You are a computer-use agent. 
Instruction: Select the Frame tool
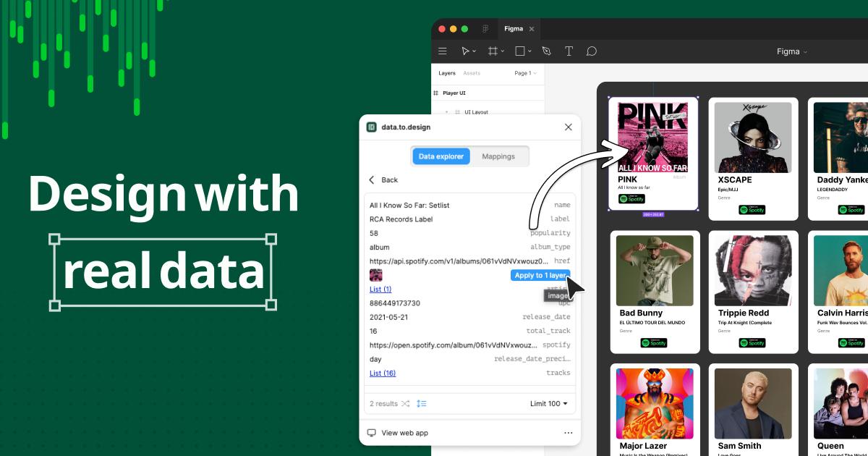(493, 51)
